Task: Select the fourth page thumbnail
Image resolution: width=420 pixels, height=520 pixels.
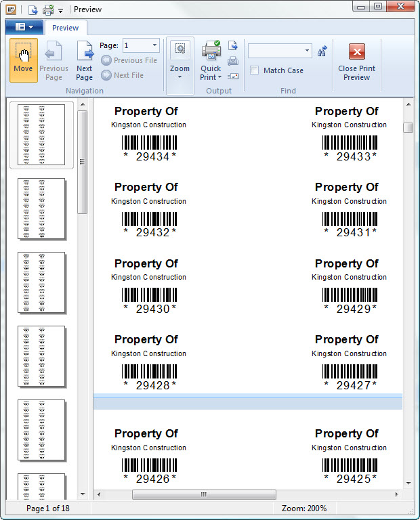Action: (41, 356)
